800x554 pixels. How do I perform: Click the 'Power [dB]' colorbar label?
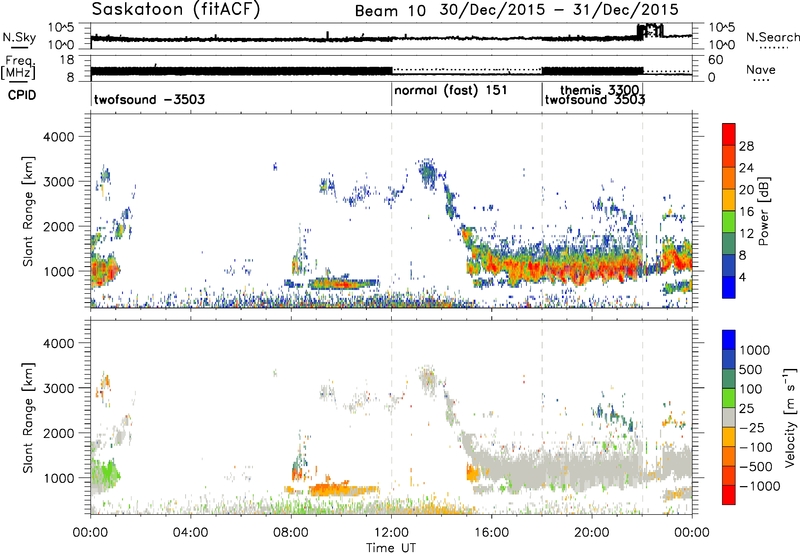tap(763, 211)
